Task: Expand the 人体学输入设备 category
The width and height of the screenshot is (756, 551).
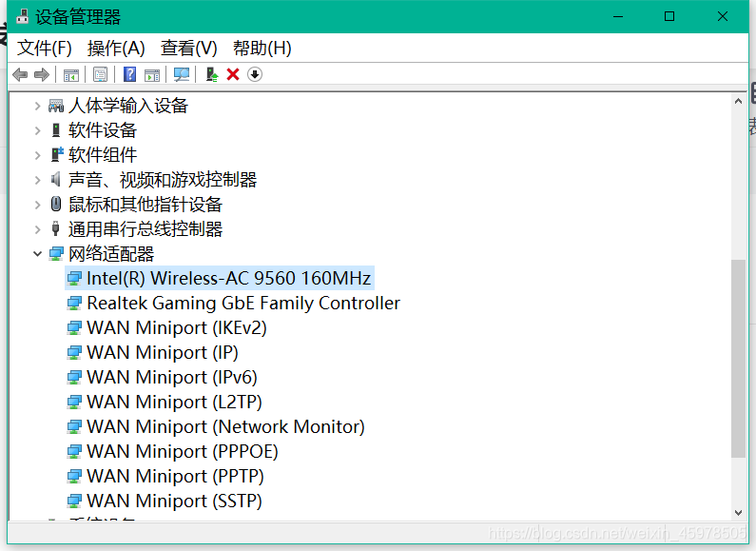Action: [38, 106]
